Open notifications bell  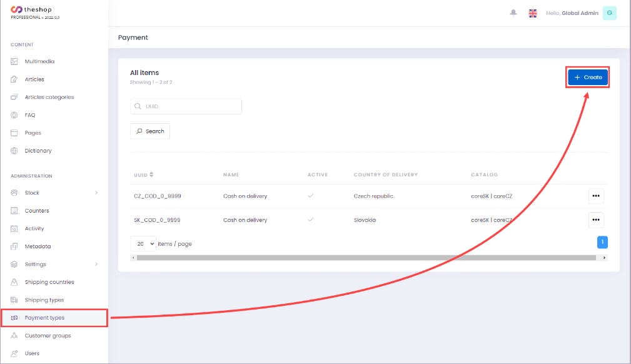point(513,13)
